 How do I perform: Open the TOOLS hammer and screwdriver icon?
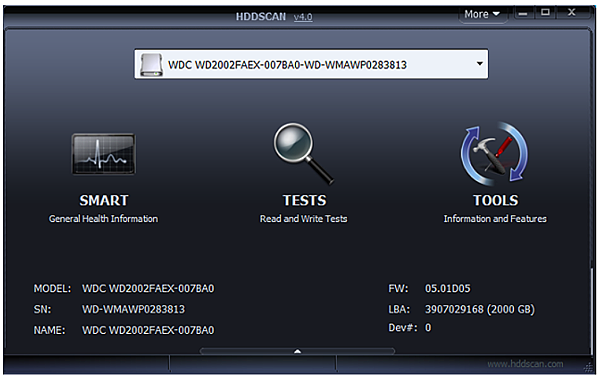point(494,154)
